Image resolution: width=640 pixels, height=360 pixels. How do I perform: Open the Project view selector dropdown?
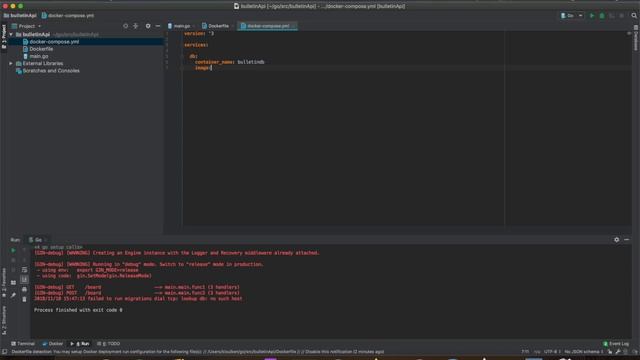point(27,26)
